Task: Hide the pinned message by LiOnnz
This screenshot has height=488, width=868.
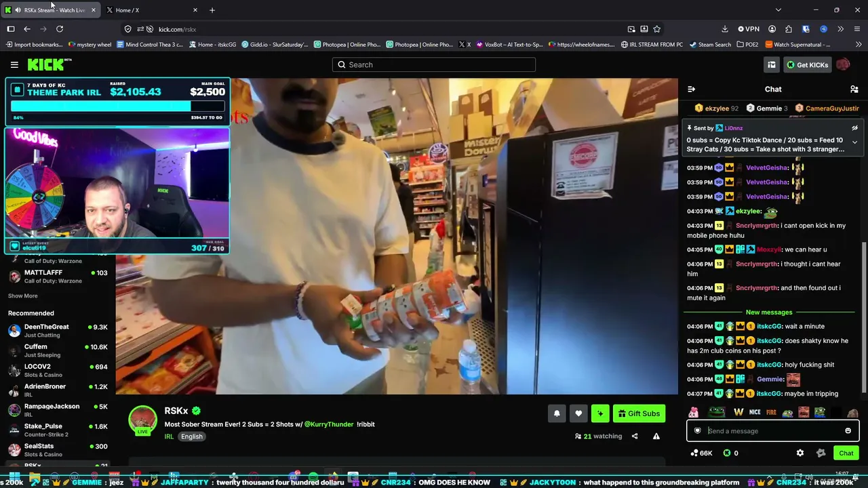Action: (854, 127)
